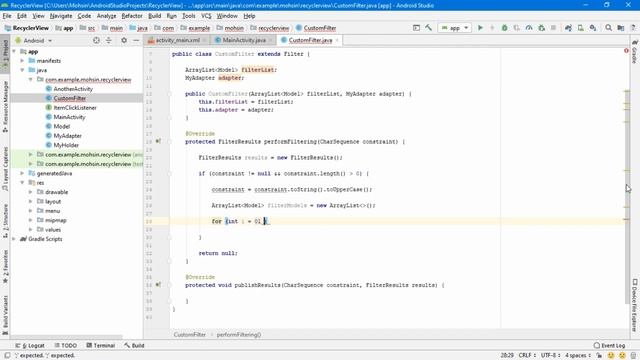The image size is (640, 360).
Task: Open the Help question mark icon
Action: pyautogui.click(x=633, y=28)
